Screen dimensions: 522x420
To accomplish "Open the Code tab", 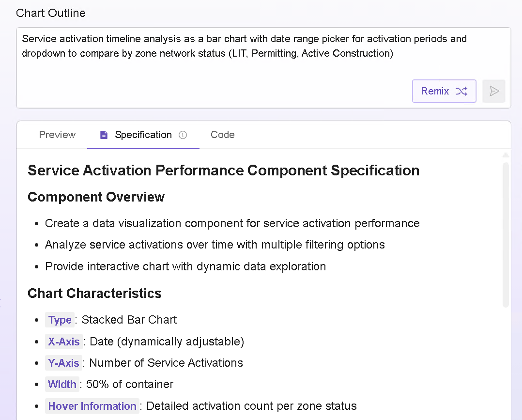I will click(223, 135).
